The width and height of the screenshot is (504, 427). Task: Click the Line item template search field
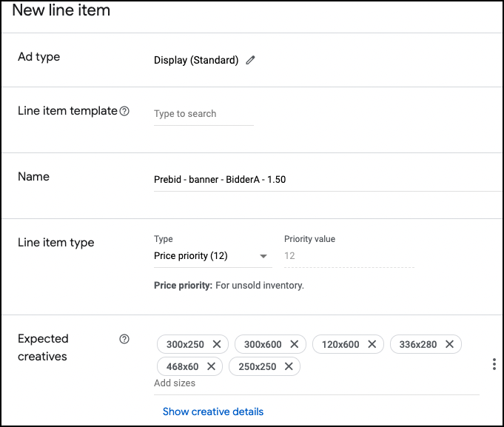click(203, 114)
